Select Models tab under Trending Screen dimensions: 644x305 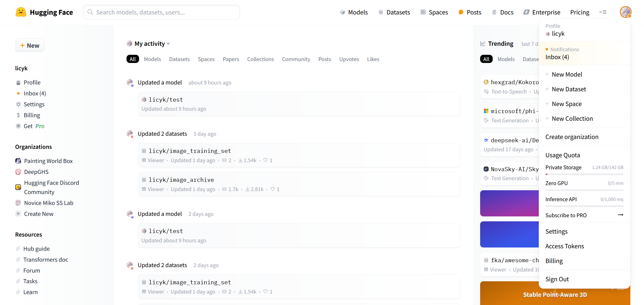click(x=506, y=59)
